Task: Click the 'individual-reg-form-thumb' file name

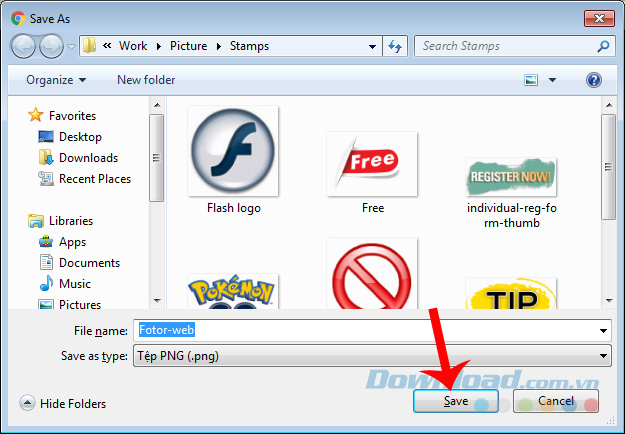Action: point(512,215)
